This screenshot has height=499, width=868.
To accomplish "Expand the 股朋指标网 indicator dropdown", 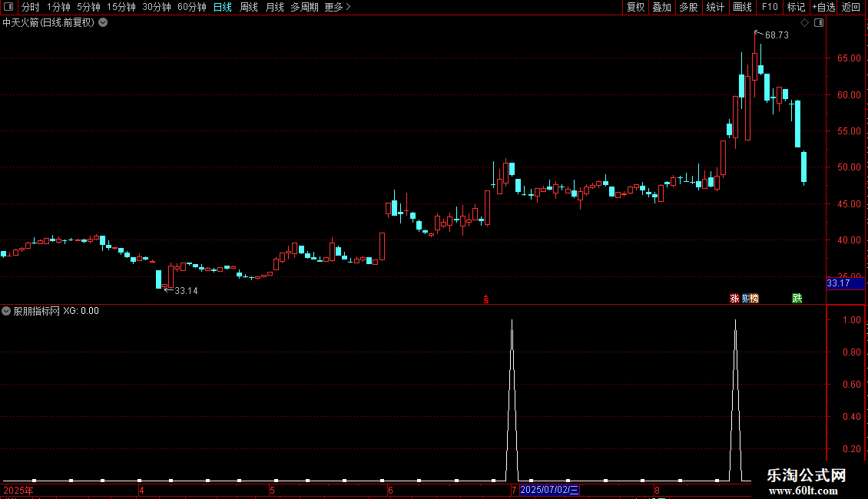I will pyautogui.click(x=6, y=311).
